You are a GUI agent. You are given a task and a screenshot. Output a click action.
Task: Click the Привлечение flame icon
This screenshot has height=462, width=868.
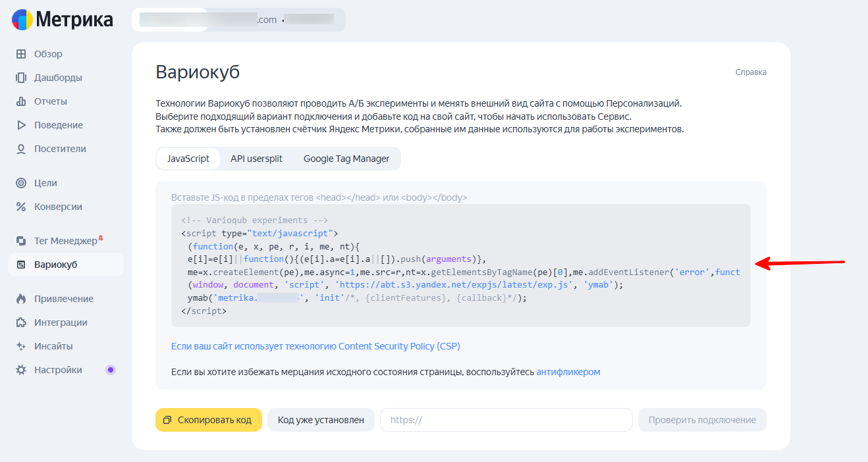coord(21,299)
